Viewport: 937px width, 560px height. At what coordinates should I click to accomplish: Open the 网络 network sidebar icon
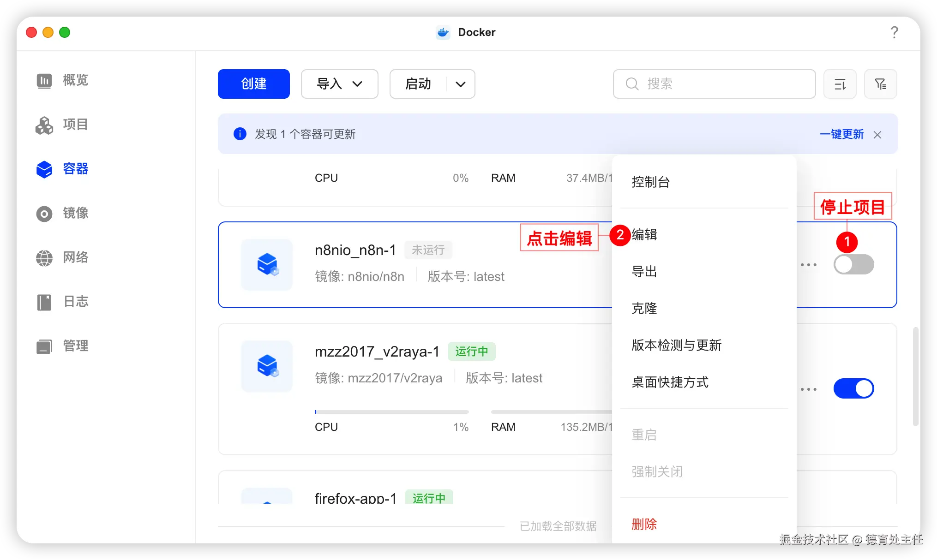[x=44, y=258]
